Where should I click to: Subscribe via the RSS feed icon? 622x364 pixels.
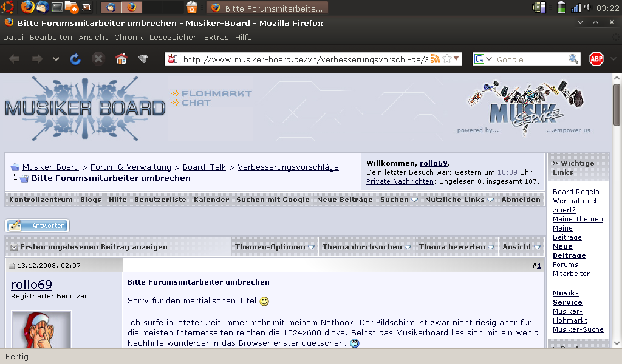(435, 59)
